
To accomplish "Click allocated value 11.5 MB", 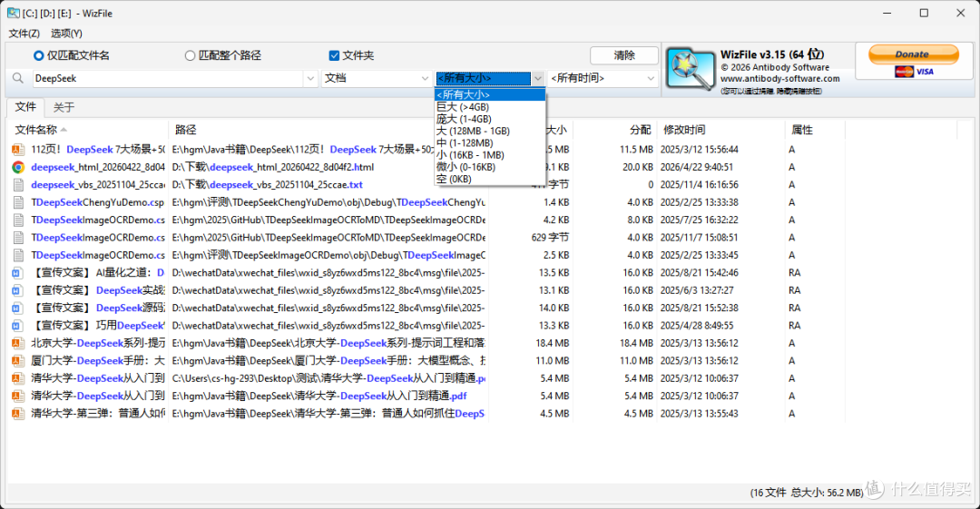I will pos(636,150).
